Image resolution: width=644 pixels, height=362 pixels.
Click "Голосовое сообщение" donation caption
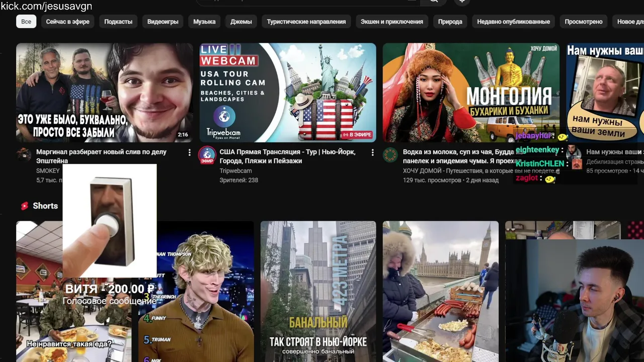[x=110, y=301]
